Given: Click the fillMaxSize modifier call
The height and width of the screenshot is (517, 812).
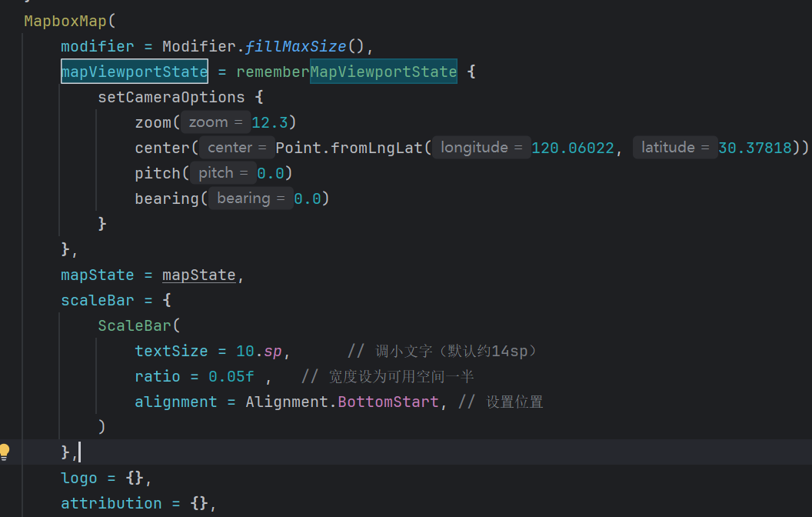Looking at the screenshot, I should click(x=296, y=46).
